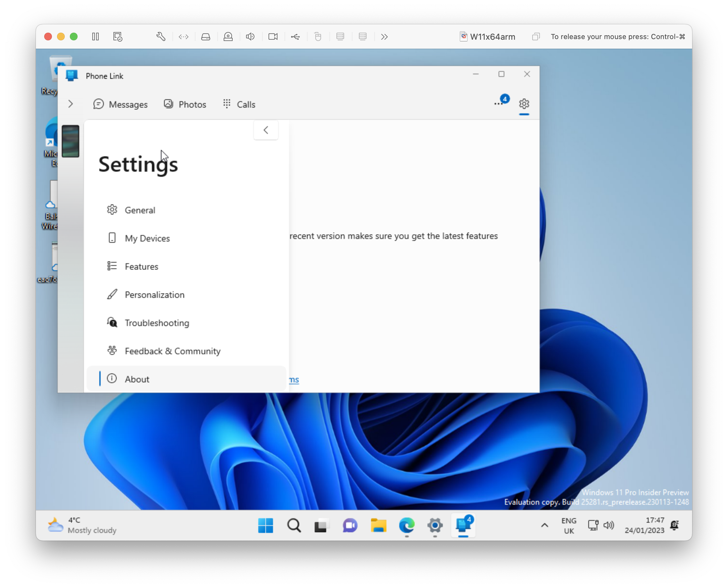Open General settings
The width and height of the screenshot is (728, 588).
pos(140,210)
